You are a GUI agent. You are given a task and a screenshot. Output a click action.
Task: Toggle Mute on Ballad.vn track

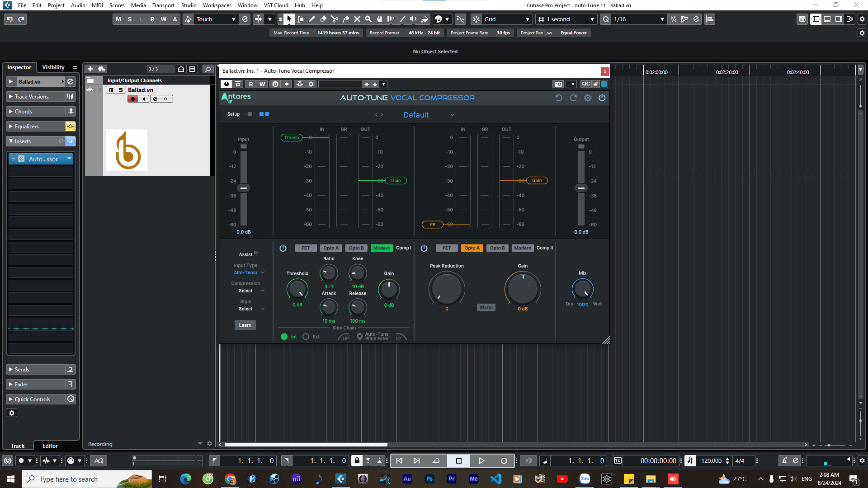(111, 90)
